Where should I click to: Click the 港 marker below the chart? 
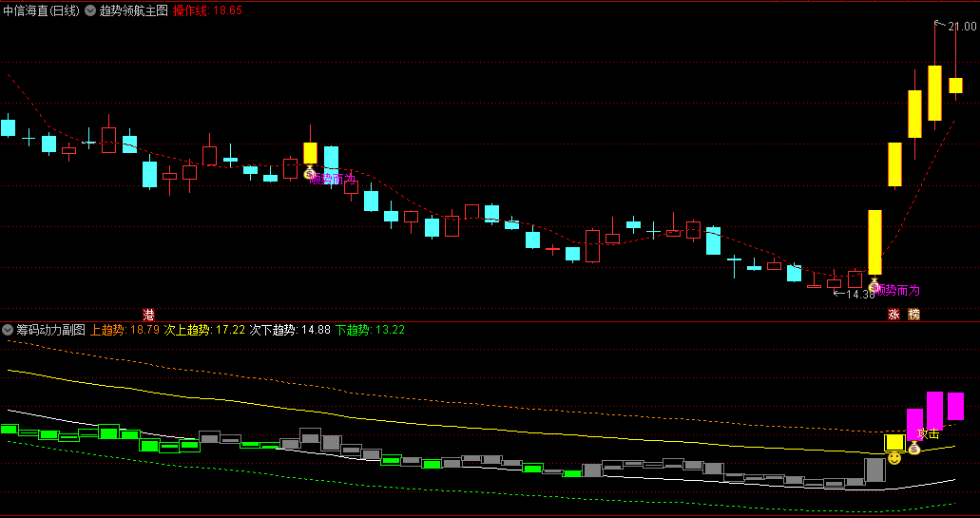(x=148, y=314)
